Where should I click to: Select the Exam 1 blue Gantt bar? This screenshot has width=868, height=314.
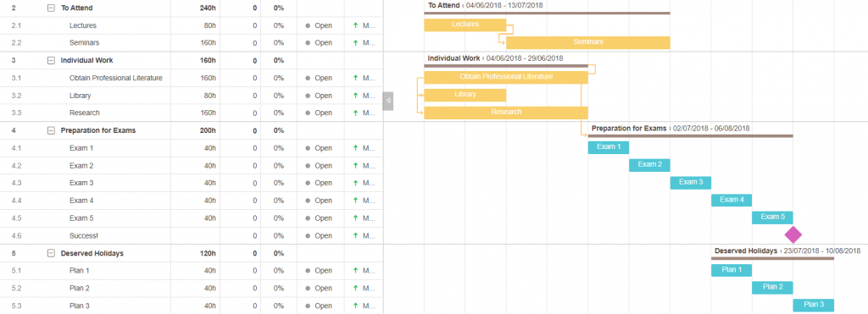point(609,147)
